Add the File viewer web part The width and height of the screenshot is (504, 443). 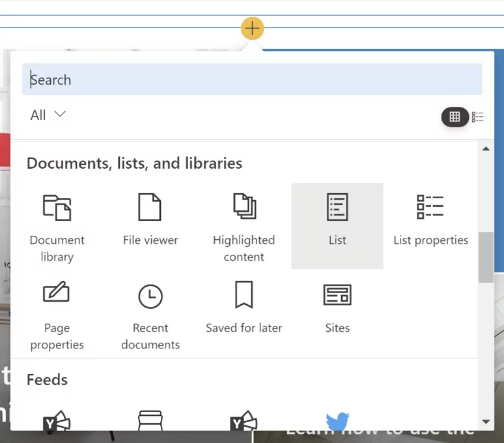[x=150, y=226]
